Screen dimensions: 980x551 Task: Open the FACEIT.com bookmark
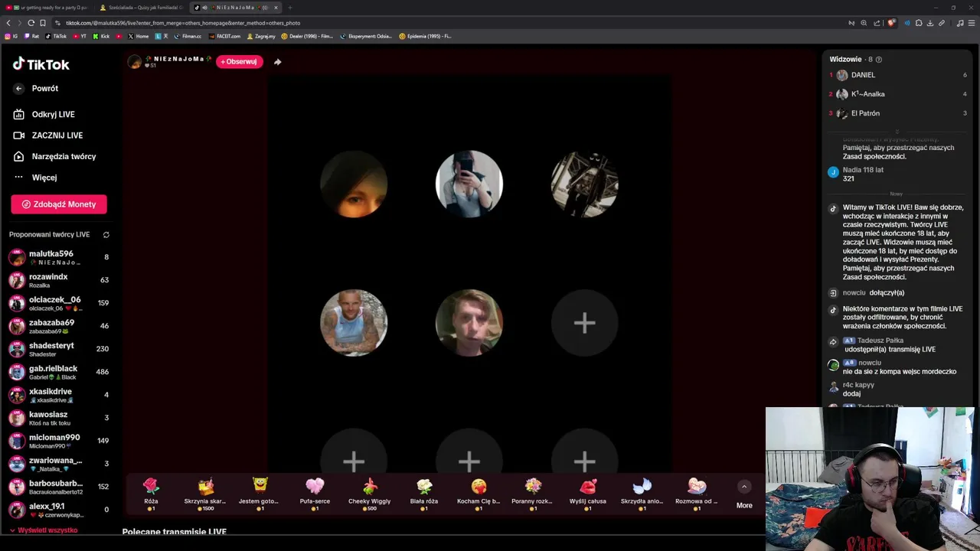(224, 36)
